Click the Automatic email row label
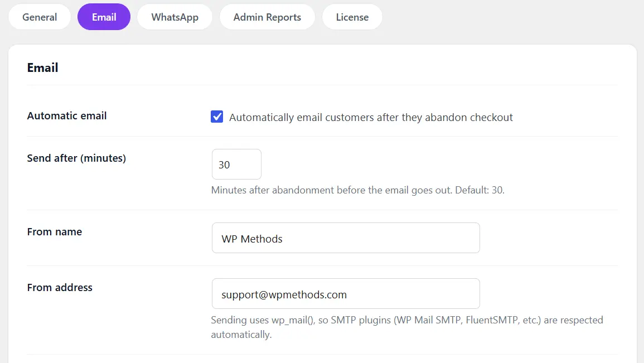Screen dimensions: 644x363 pos(67,116)
